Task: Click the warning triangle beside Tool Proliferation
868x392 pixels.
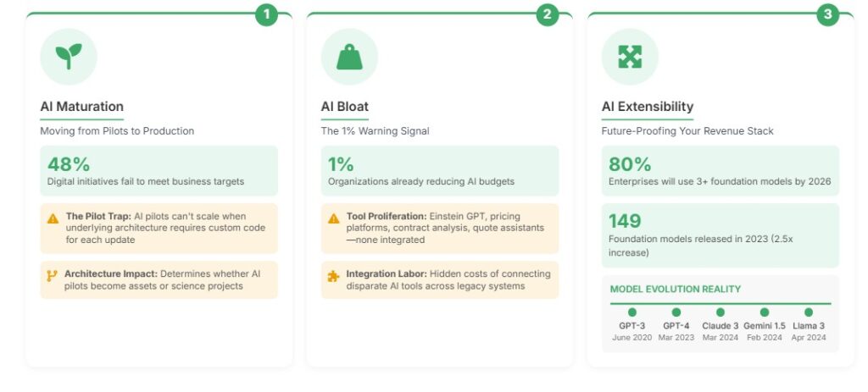Action: click(333, 218)
